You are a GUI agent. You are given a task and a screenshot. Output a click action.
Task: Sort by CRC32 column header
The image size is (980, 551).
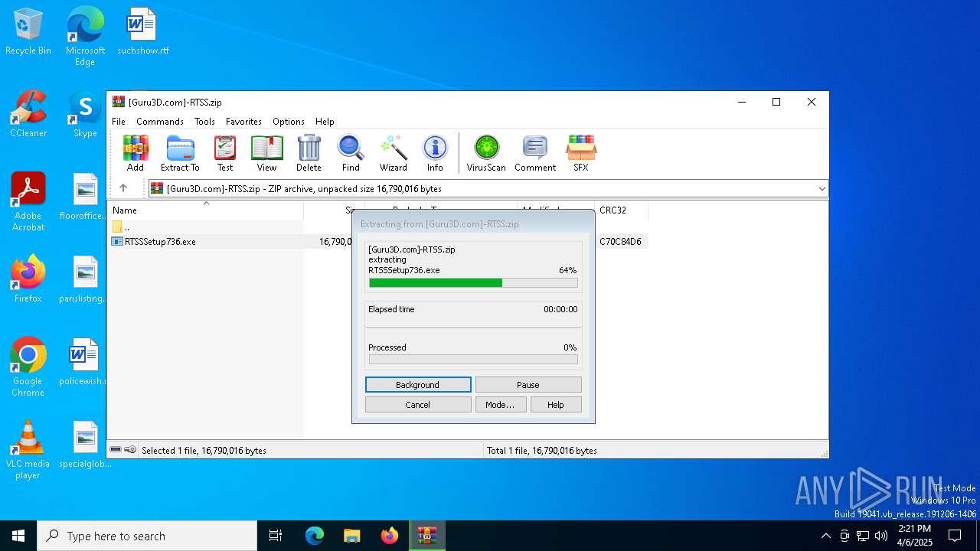[x=622, y=210]
